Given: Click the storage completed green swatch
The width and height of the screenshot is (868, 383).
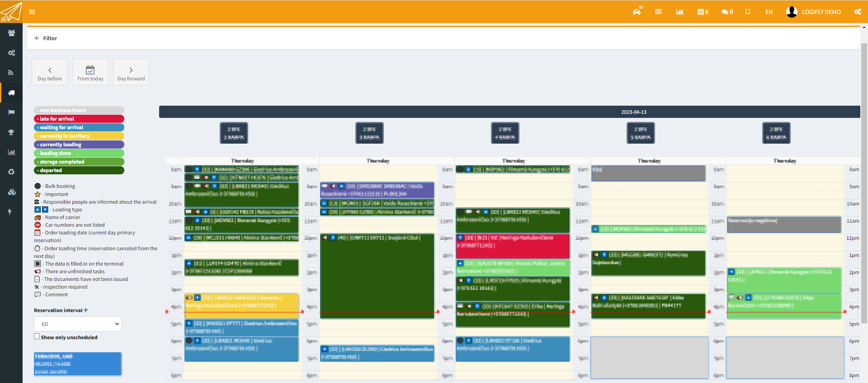Looking at the screenshot, I should coord(79,162).
